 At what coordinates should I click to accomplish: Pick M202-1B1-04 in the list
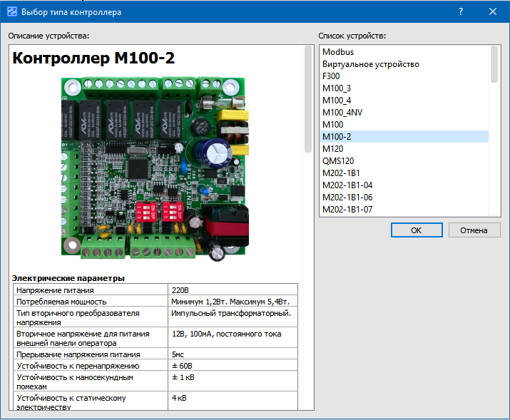[347, 185]
